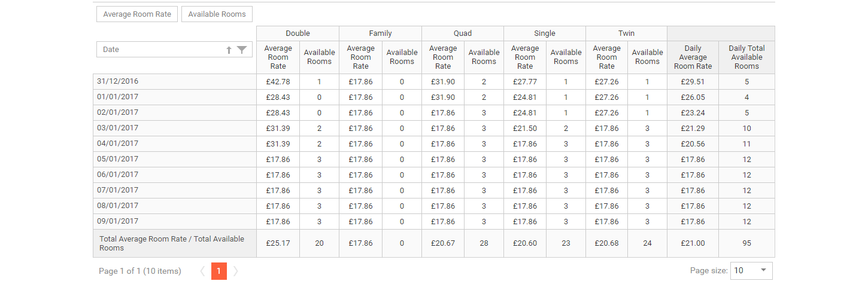This screenshot has height=284, width=868.
Task: Select the Family column group header
Action: pos(380,33)
